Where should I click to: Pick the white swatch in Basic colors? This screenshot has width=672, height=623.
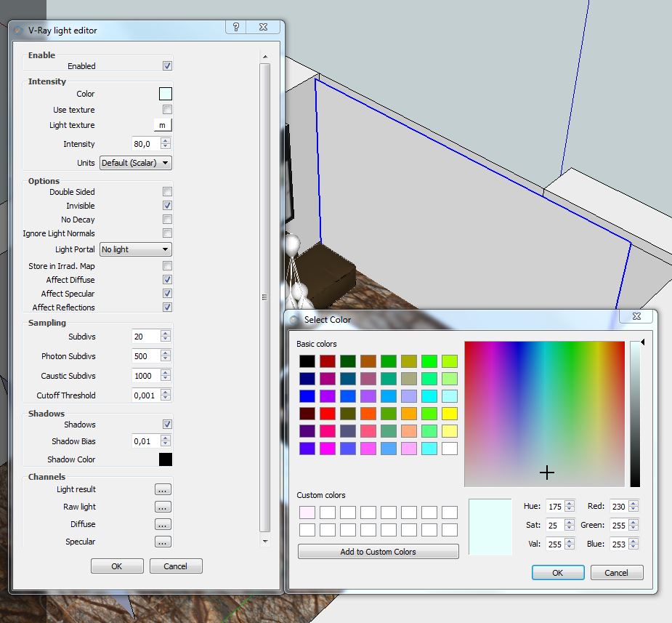(450, 449)
